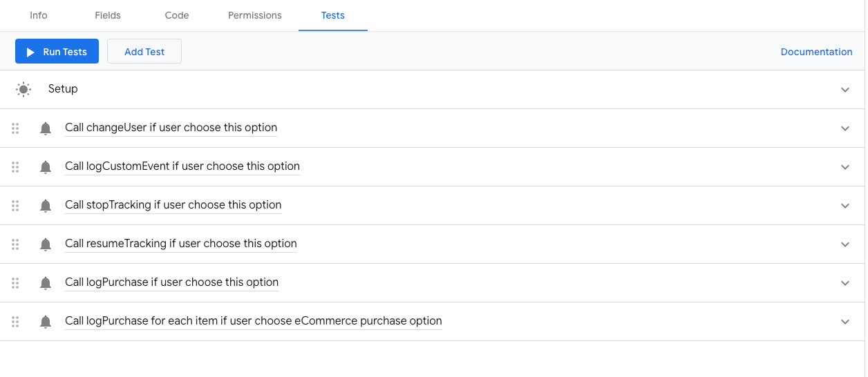Expand the Setup section chevron
This screenshot has width=868, height=377.
(845, 90)
